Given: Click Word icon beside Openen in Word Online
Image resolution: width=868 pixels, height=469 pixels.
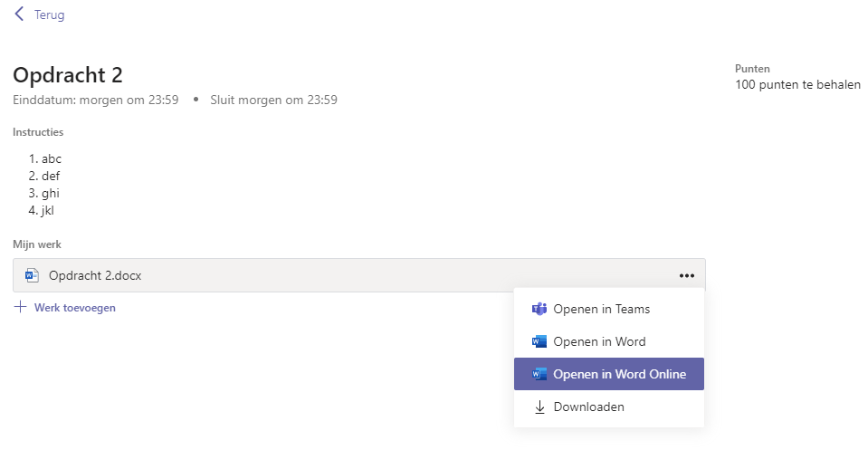Looking at the screenshot, I should coord(539,374).
